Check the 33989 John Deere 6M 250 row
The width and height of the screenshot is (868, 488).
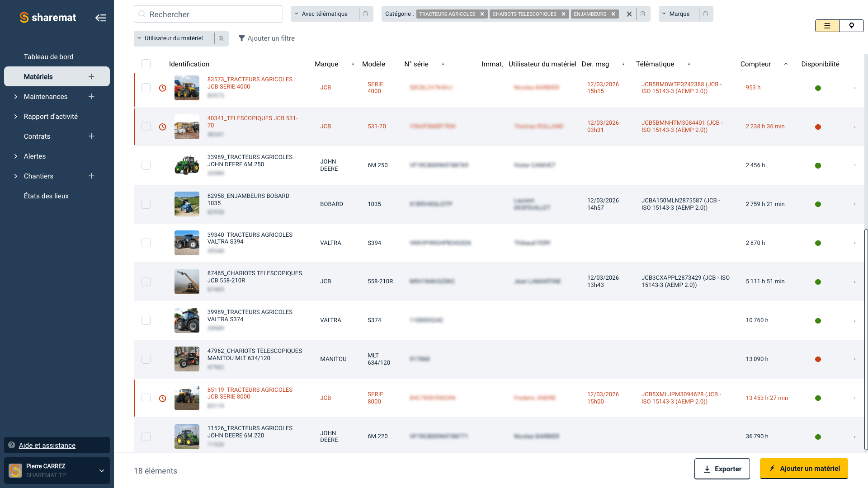pyautogui.click(x=146, y=165)
